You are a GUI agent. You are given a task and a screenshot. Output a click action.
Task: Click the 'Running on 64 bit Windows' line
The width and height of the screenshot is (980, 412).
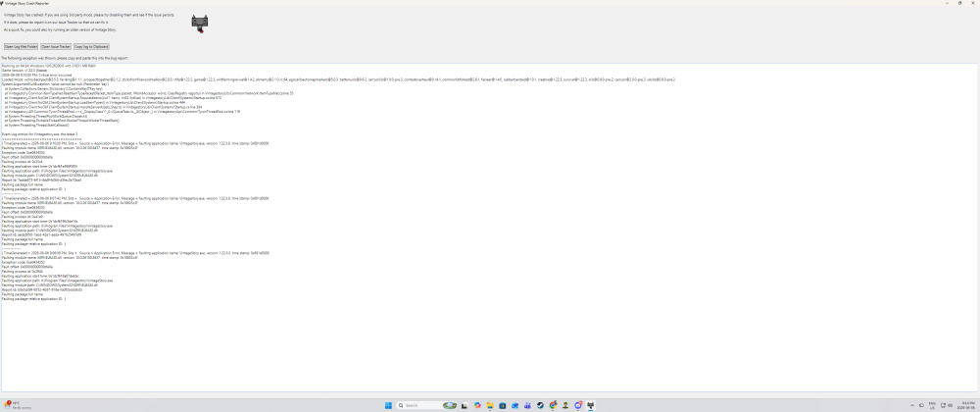(x=49, y=65)
